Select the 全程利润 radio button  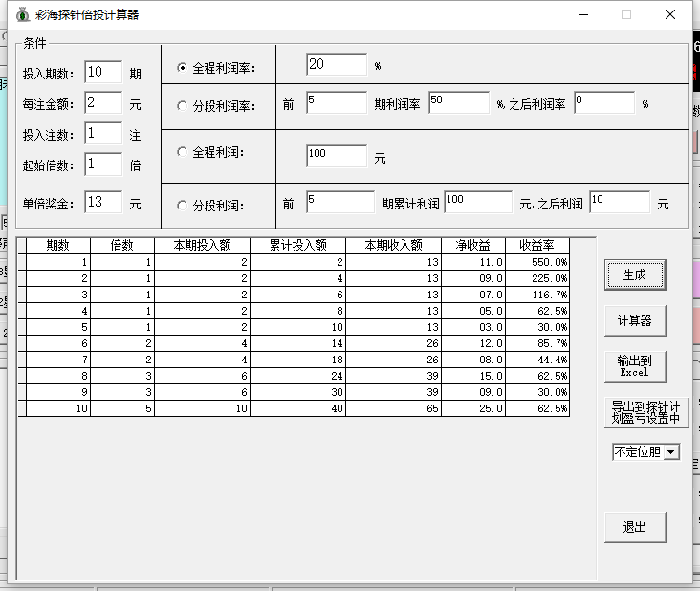click(x=183, y=151)
